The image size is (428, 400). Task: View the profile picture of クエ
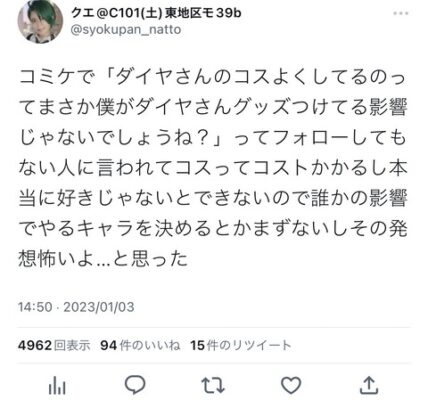(x=40, y=22)
